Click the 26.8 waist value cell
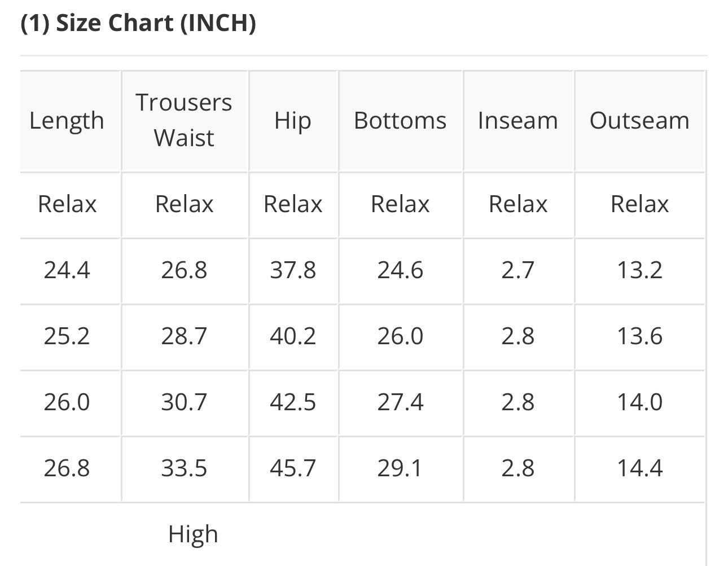This screenshot has width=728, height=566. (184, 270)
